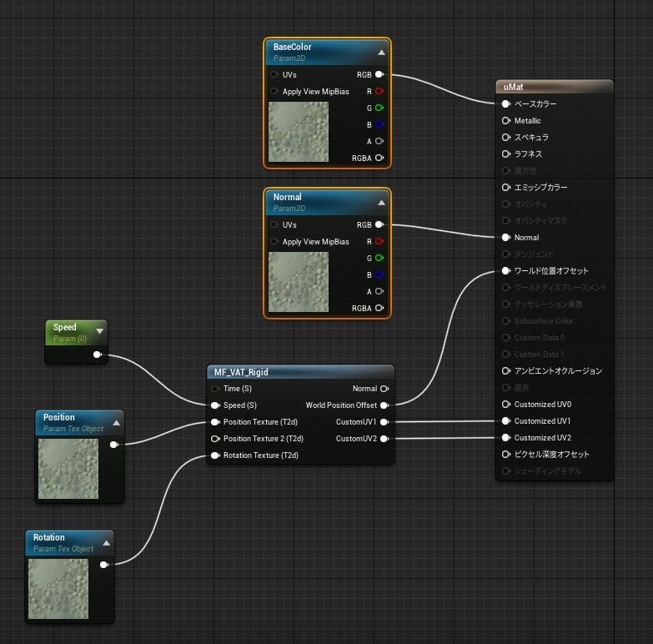The width and height of the screenshot is (653, 644).
Task: Click Normal node Apply View MipBias pin
Action: coord(274,242)
